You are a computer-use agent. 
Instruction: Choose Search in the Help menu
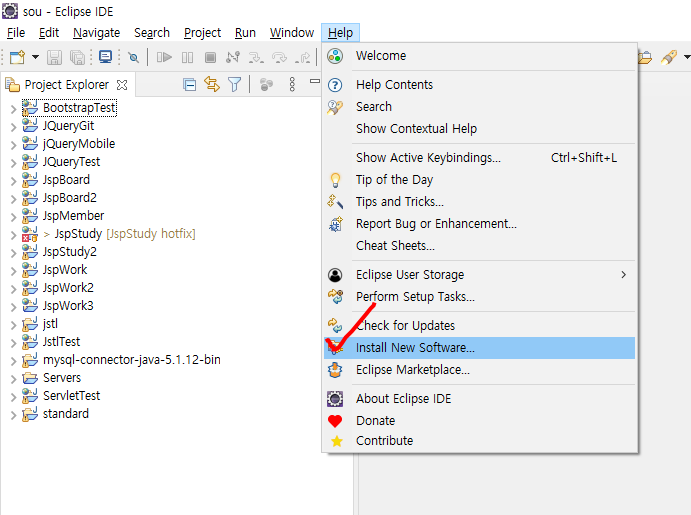(x=479, y=107)
